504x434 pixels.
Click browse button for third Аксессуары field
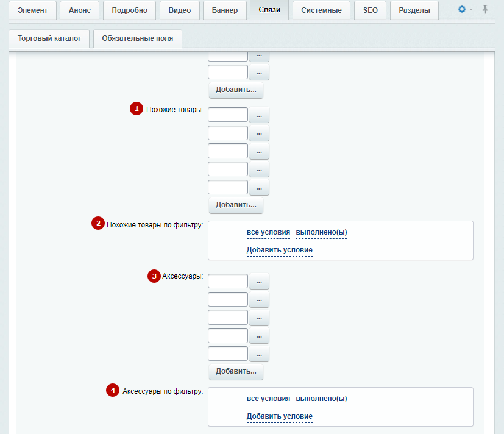[259, 318]
